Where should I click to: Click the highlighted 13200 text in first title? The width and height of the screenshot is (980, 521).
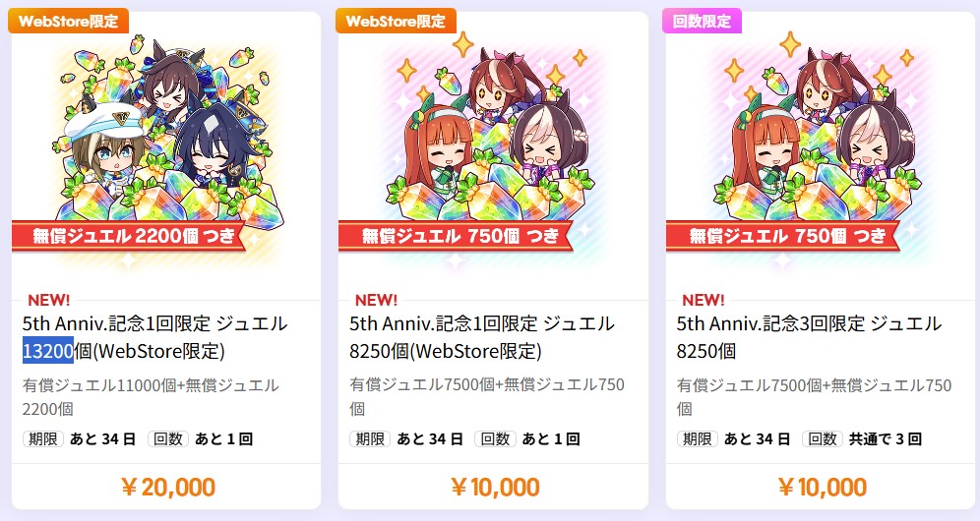click(48, 351)
